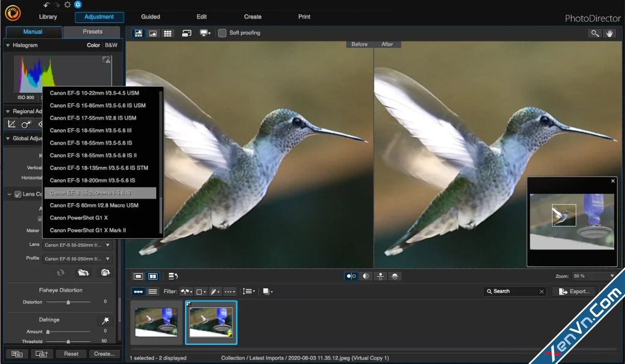Switch to browser grid view icon
This screenshot has height=364, width=625.
167,33
